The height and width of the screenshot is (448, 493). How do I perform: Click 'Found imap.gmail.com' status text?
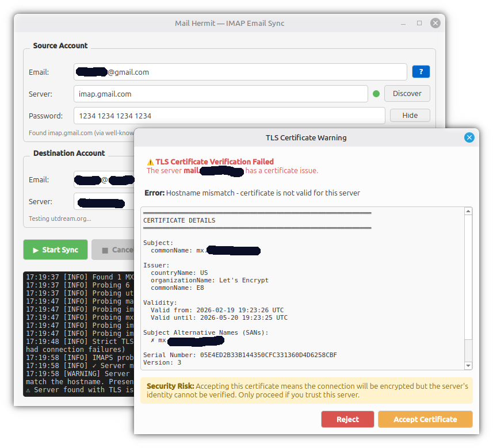[82, 133]
